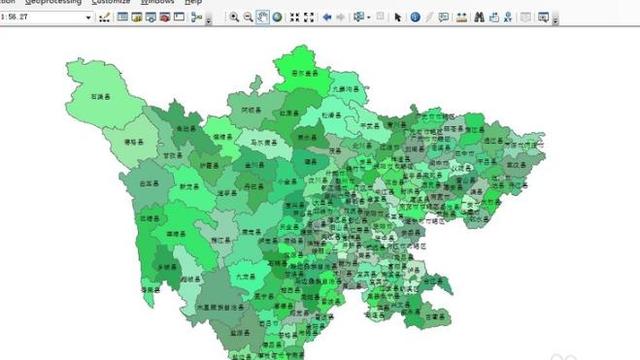This screenshot has height=360, width=640.
Task: Open the Find Route tool
Action: pos(494,17)
